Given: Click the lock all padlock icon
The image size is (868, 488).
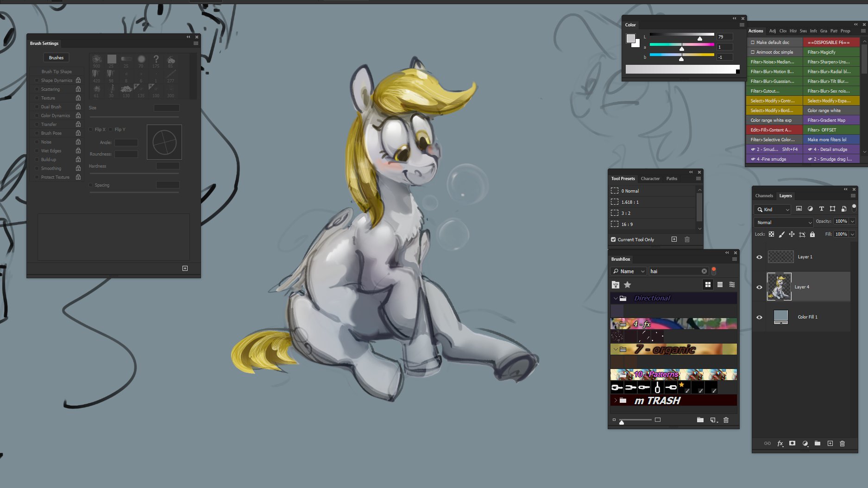Looking at the screenshot, I should [812, 234].
